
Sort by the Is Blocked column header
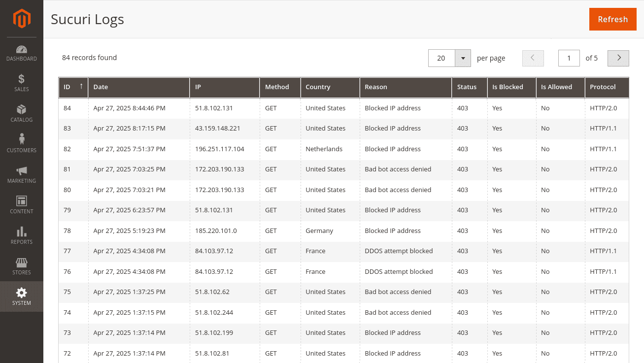(511, 87)
